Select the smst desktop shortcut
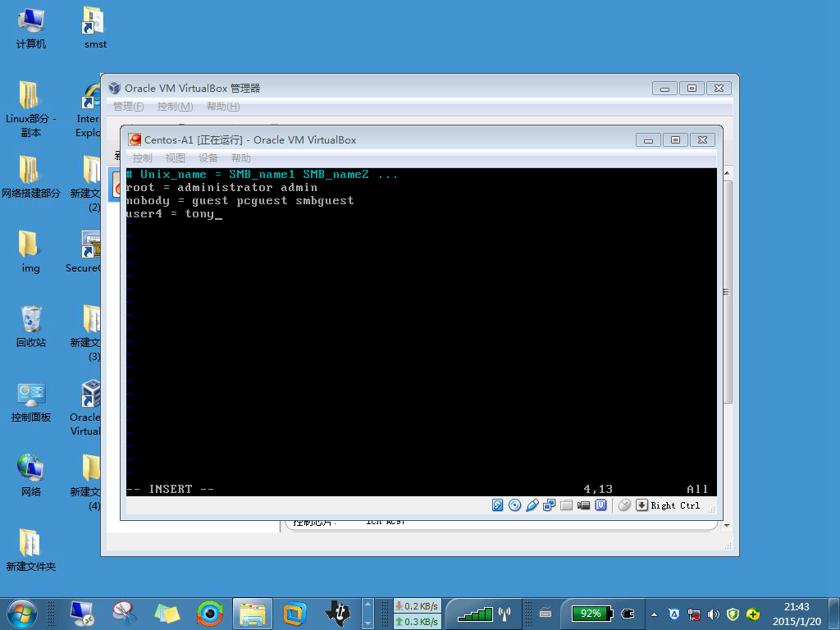 click(95, 28)
